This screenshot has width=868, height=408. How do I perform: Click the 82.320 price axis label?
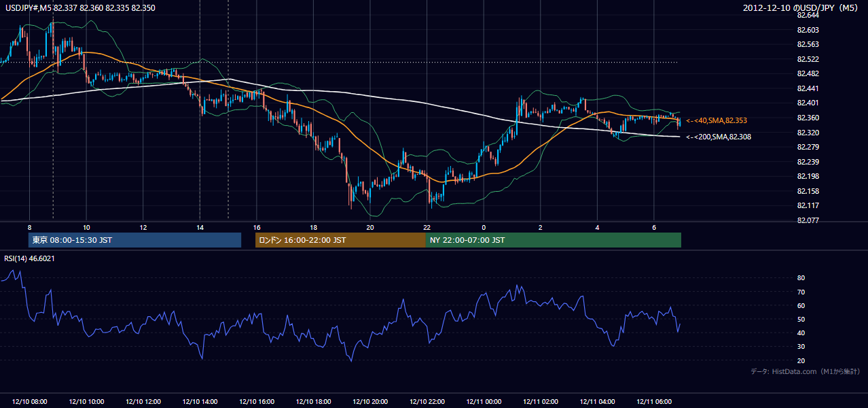[x=808, y=133]
